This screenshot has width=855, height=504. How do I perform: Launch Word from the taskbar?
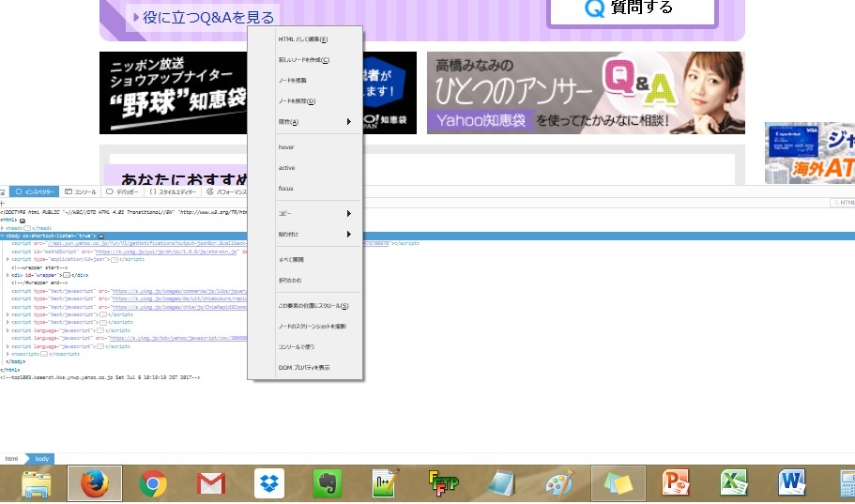[x=792, y=483]
